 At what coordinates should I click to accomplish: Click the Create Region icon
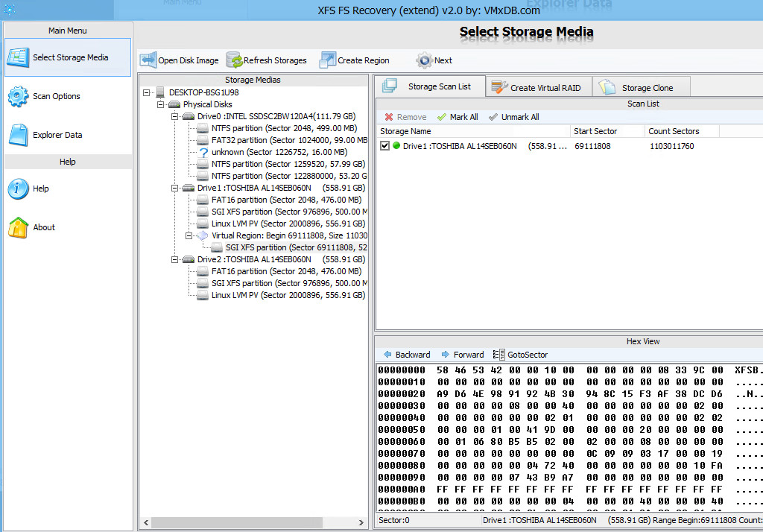pos(328,60)
